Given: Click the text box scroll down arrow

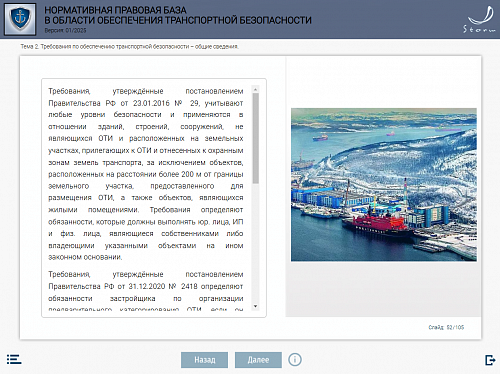Looking at the screenshot, I should click(256, 306).
